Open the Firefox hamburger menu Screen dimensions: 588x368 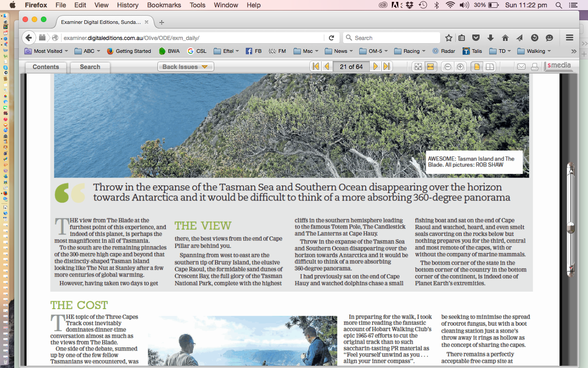coord(570,38)
